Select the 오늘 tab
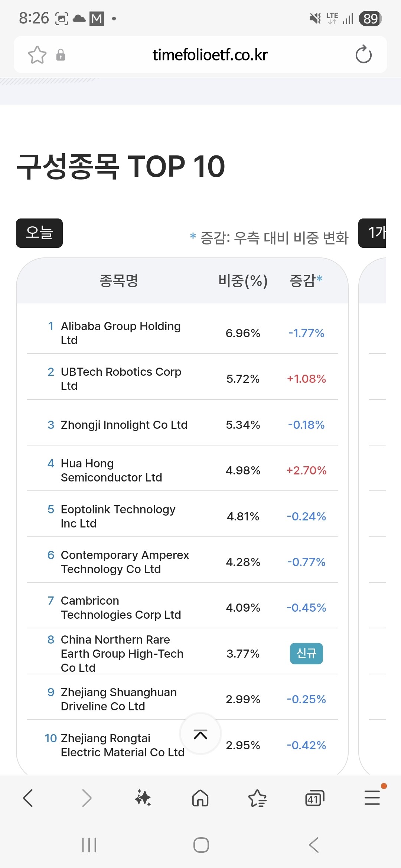 click(39, 233)
